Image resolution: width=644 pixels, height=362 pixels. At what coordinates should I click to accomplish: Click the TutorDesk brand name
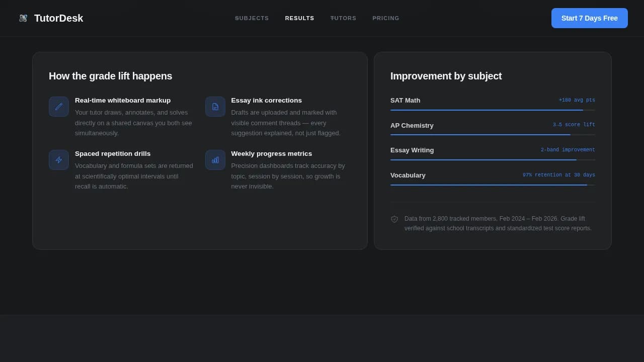point(59,18)
